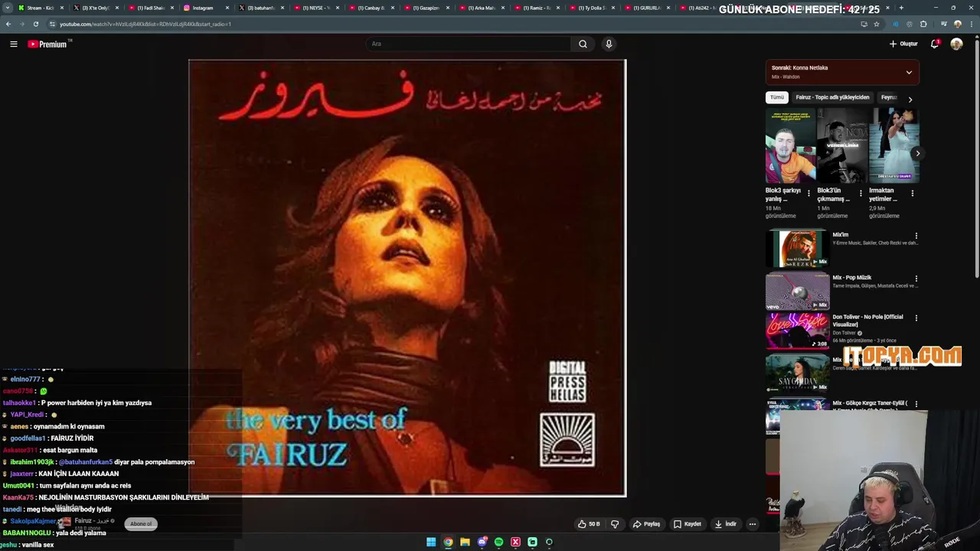Open Blok3'ün çıkmamış Short thumbnail

pos(842,145)
